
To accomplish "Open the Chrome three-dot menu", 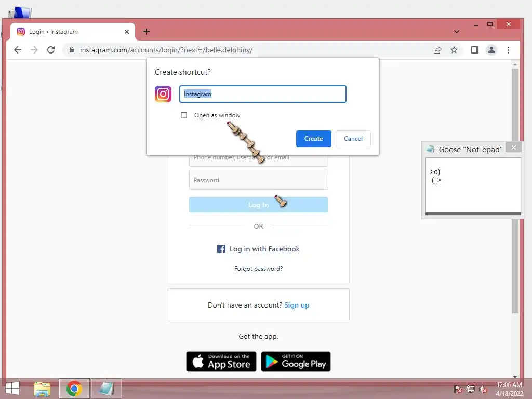I will 508,50.
